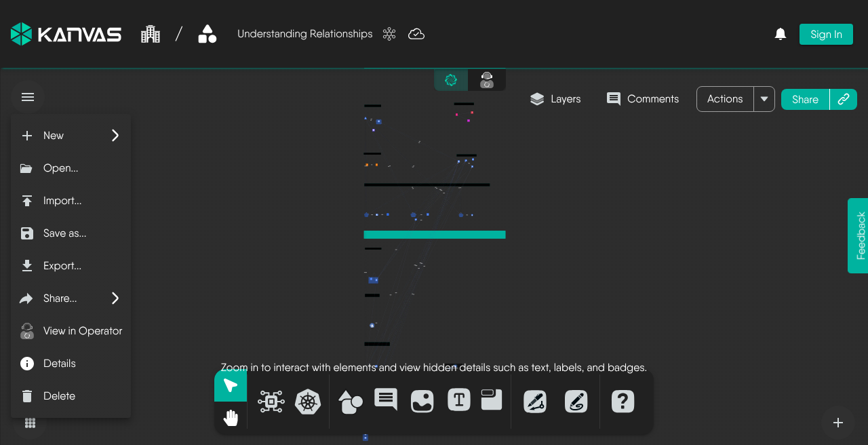Open the Kubernetes helm wheel icon
The height and width of the screenshot is (445, 868).
pyautogui.click(x=308, y=402)
